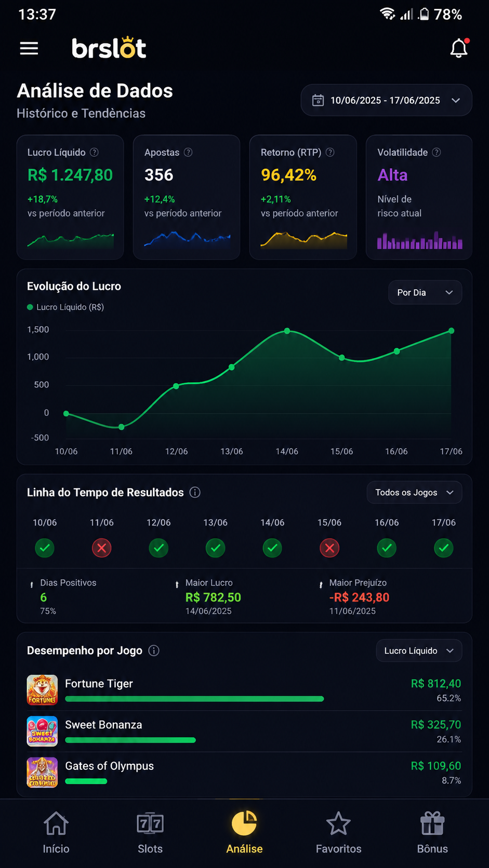Go to the Bônus tab
This screenshot has height=868, width=489.
click(432, 833)
